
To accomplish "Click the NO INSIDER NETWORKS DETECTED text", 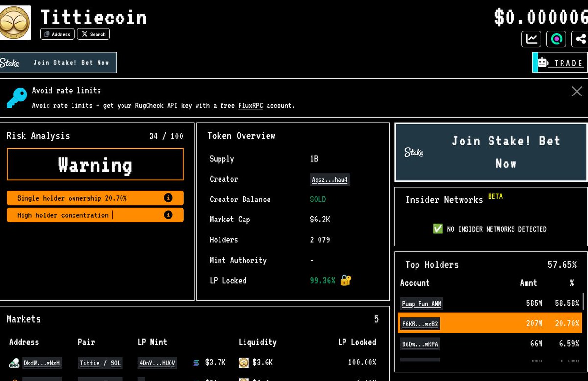I will [x=497, y=229].
